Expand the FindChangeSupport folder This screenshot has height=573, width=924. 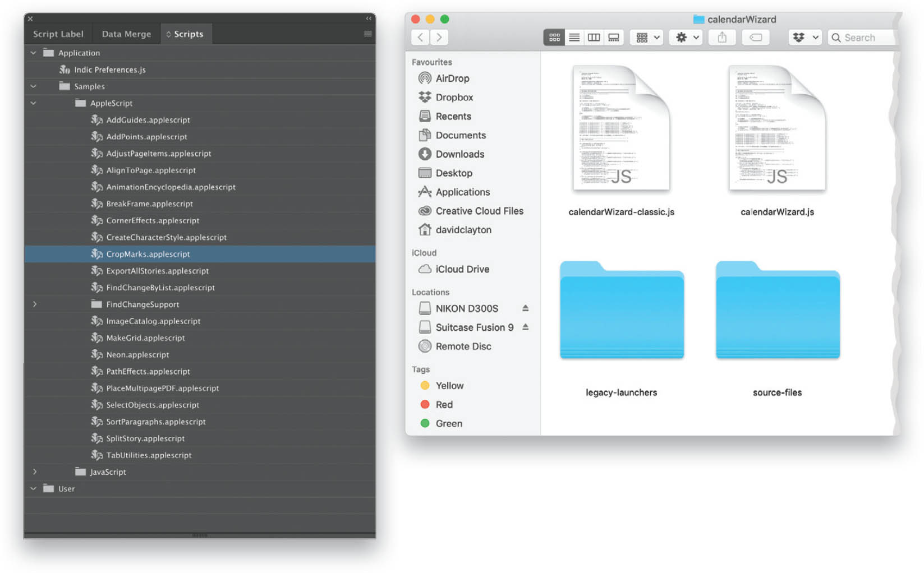(x=35, y=304)
